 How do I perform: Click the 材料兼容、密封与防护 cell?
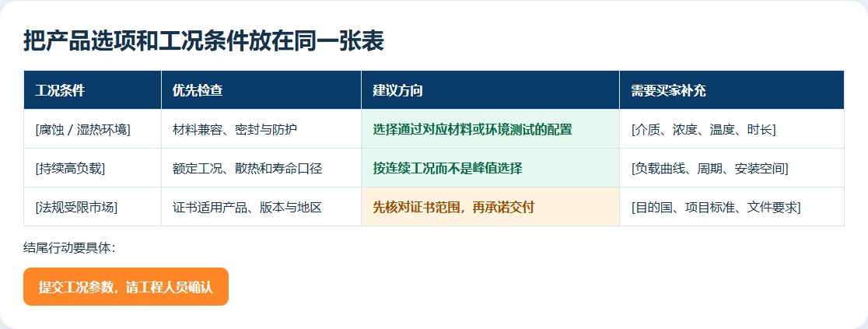tap(261, 129)
